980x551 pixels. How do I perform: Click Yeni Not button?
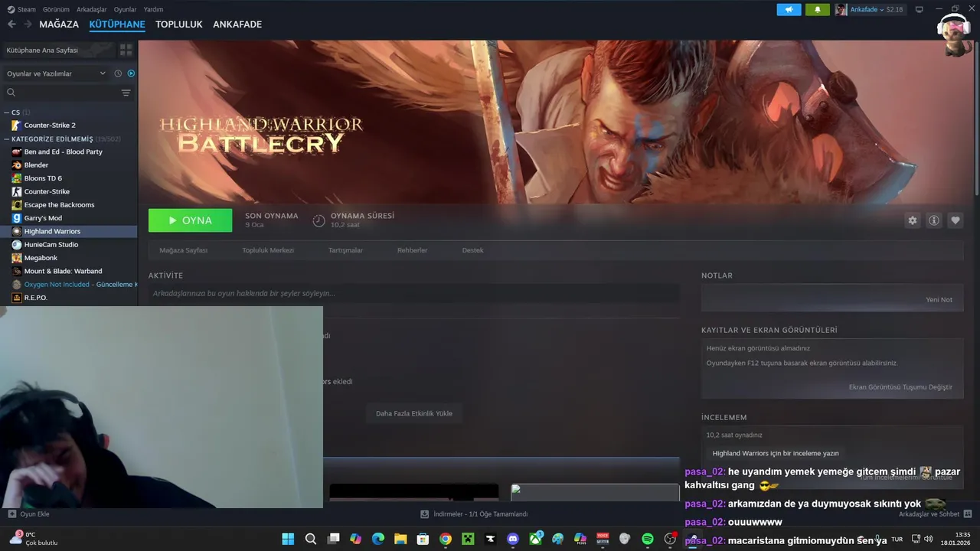(939, 300)
